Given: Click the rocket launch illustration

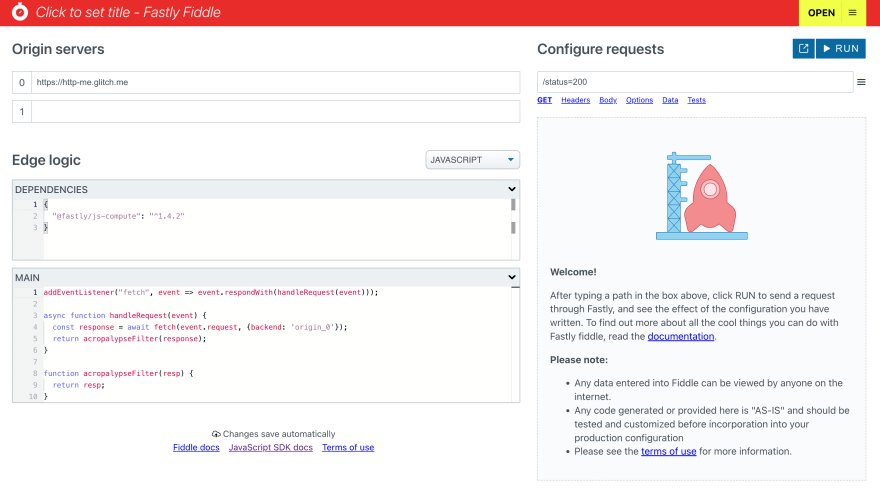Looking at the screenshot, I should click(x=702, y=196).
